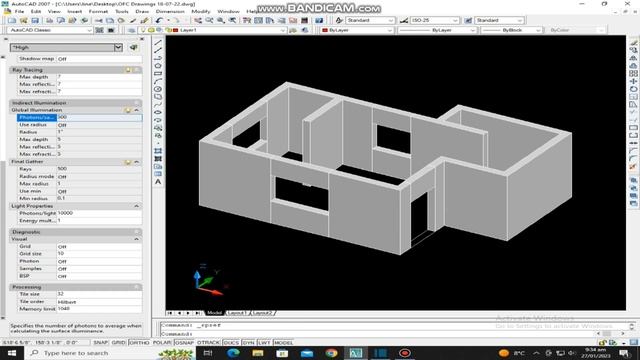Select the Rectangle draw tool
Viewport: 640px width, 360px height.
158,73
